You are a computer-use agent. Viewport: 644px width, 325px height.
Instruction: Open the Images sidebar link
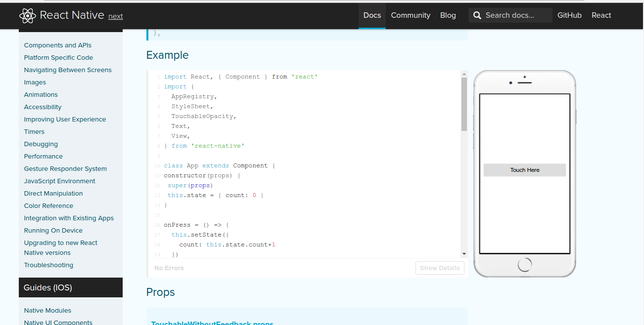35,82
